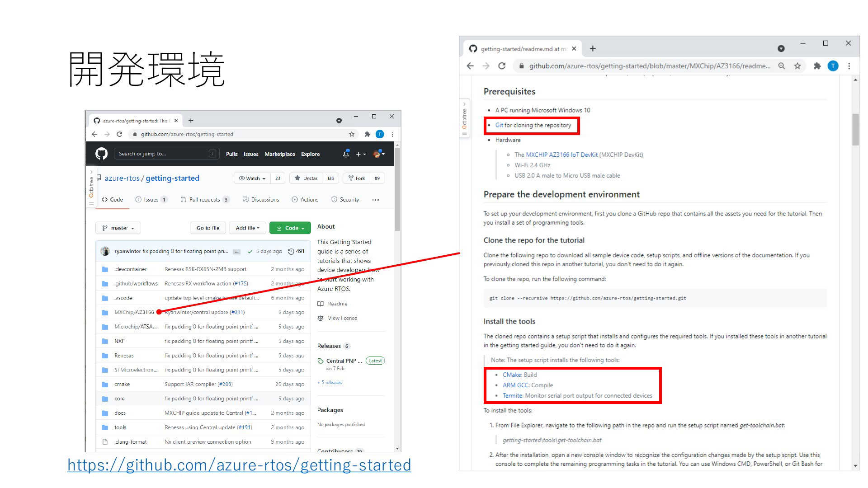Click the Fork button

pos(357,178)
